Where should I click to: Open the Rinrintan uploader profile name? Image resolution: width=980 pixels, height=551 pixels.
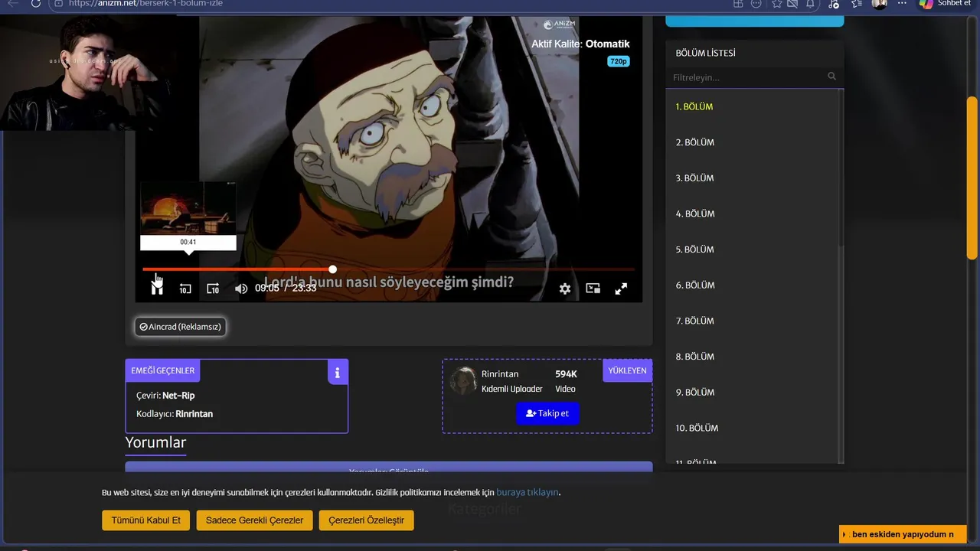500,374
